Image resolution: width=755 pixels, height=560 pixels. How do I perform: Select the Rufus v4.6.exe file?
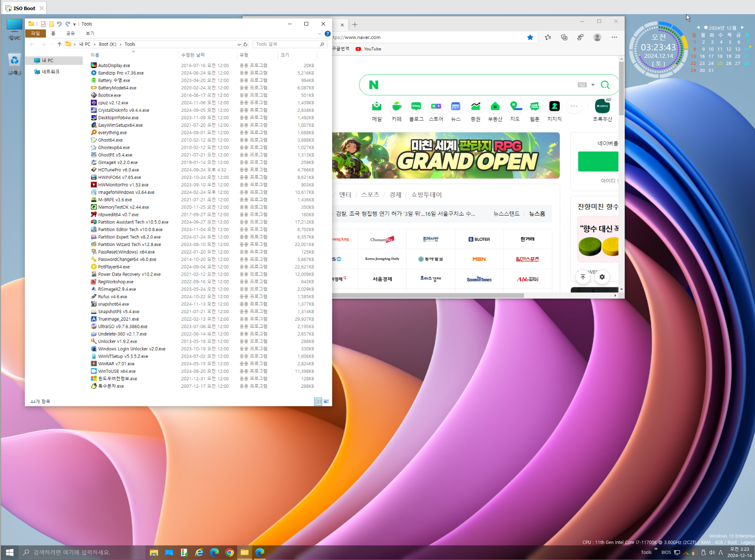113,297
